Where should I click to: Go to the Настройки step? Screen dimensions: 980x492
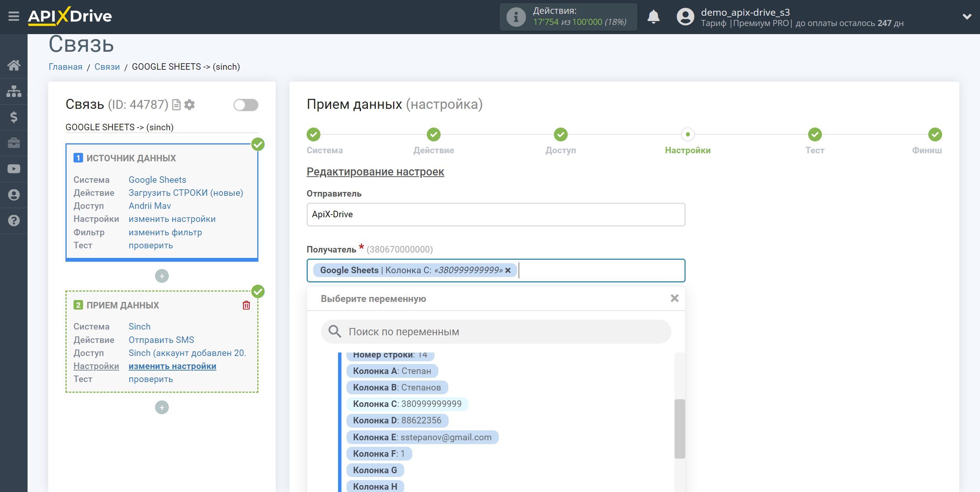click(x=688, y=134)
